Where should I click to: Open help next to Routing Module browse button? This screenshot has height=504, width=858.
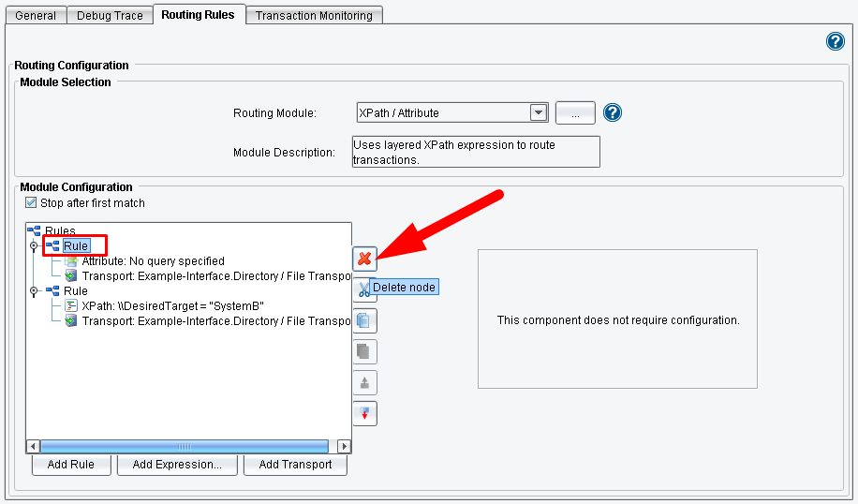[613, 112]
